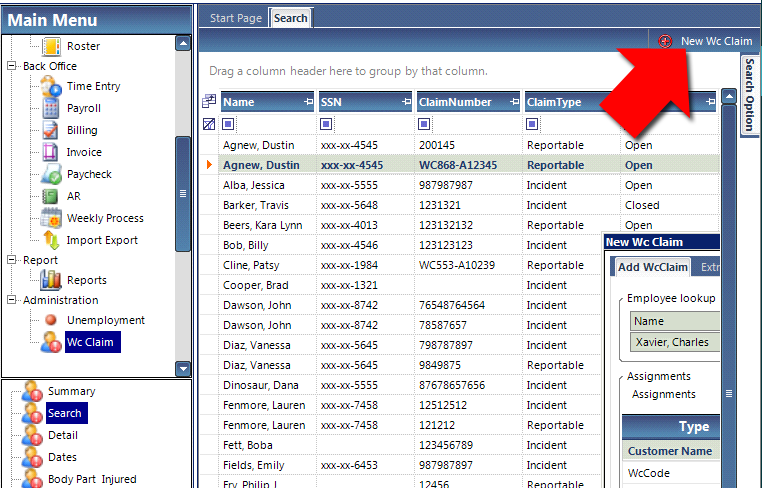This screenshot has width=762, height=488.
Task: Click the Wc Claim person icon
Action: pos(51,342)
